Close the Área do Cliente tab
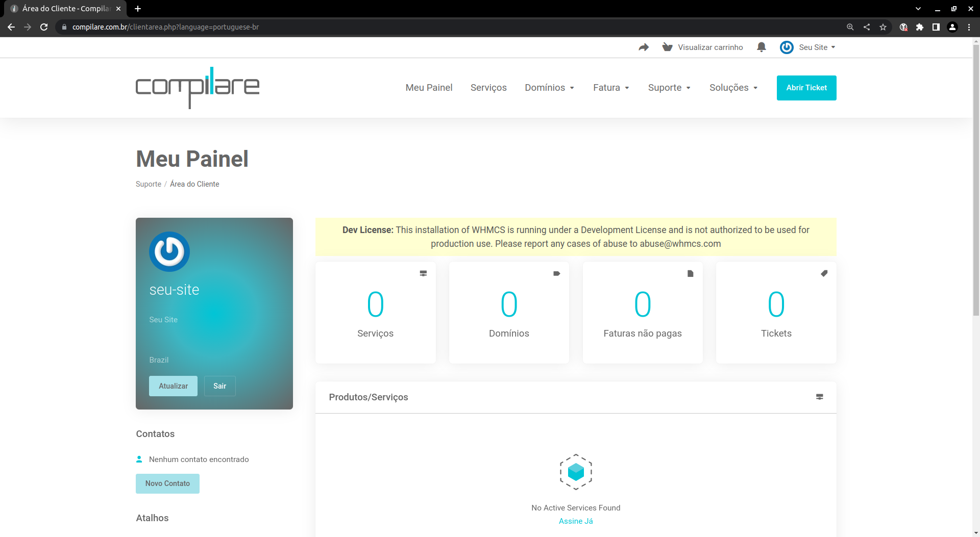 [x=118, y=9]
